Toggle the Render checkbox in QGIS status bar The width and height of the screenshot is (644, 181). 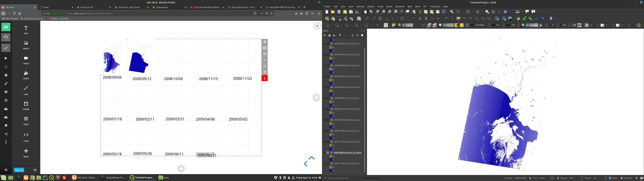(610, 178)
